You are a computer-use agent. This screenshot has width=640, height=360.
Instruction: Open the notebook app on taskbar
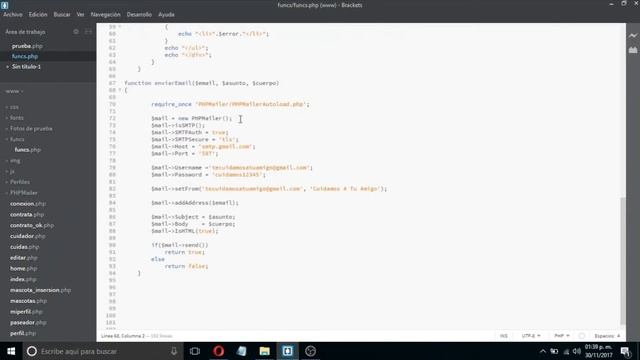pyautogui.click(x=242, y=351)
